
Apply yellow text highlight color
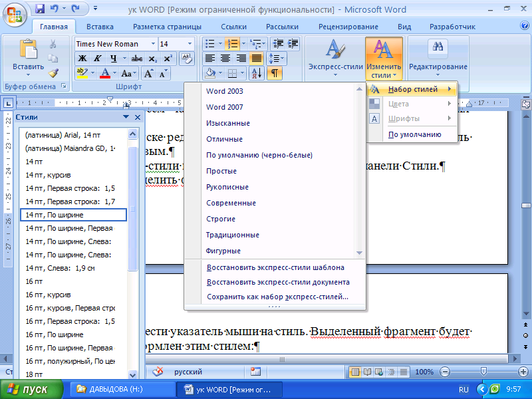coord(82,73)
